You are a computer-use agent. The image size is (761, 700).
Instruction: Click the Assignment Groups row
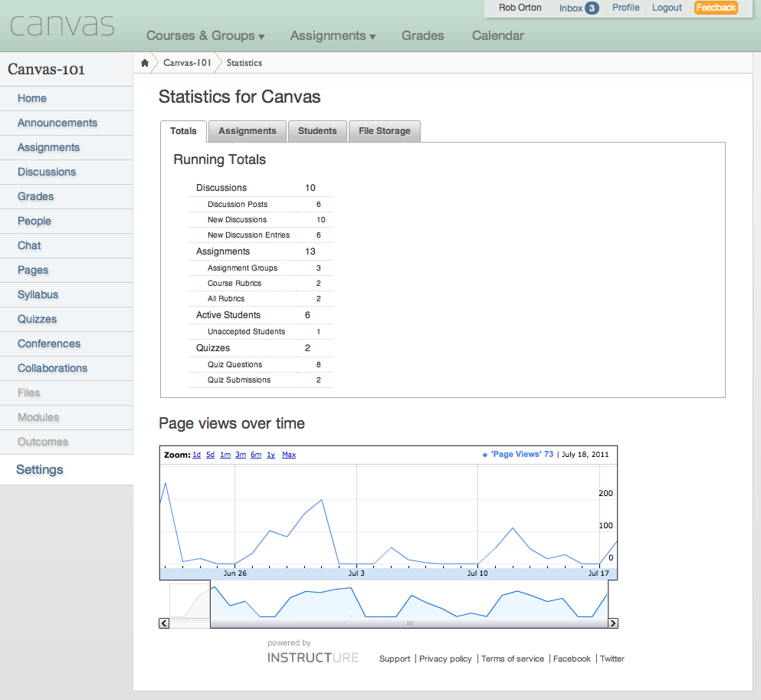261,268
